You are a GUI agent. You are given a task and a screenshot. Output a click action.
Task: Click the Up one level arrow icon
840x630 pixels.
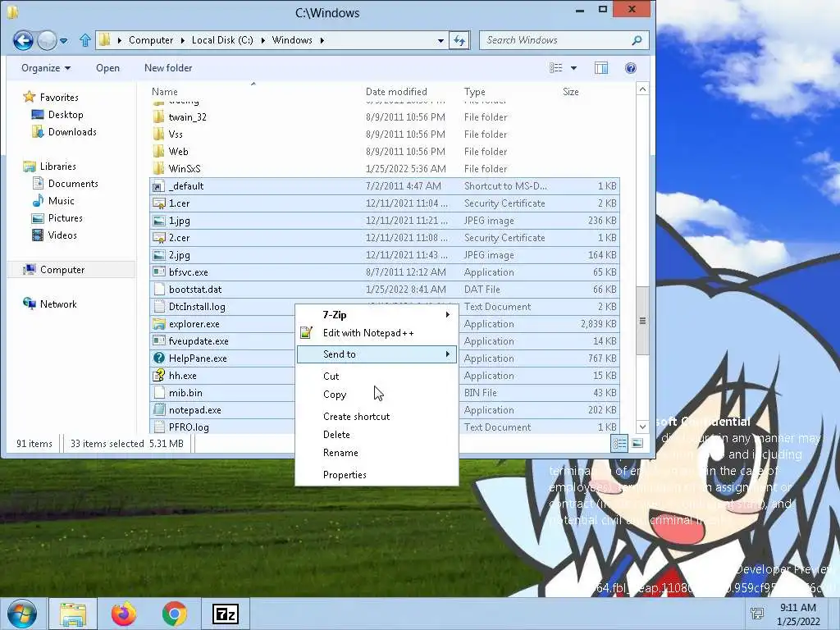point(84,40)
